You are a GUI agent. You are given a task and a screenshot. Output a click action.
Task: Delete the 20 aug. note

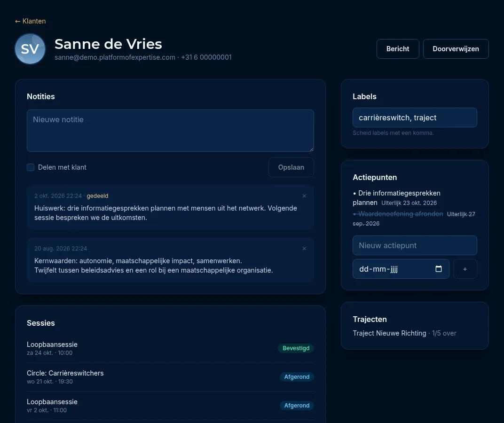click(x=304, y=249)
